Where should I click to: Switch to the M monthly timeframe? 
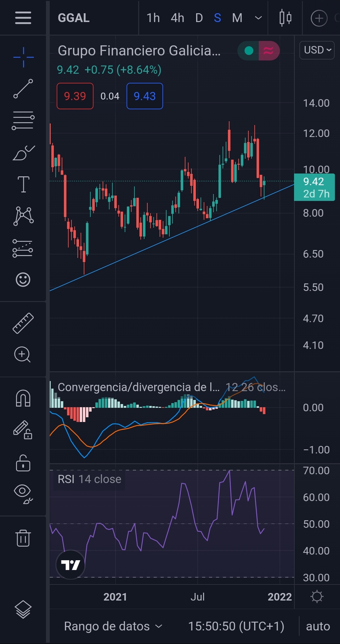pos(237,18)
